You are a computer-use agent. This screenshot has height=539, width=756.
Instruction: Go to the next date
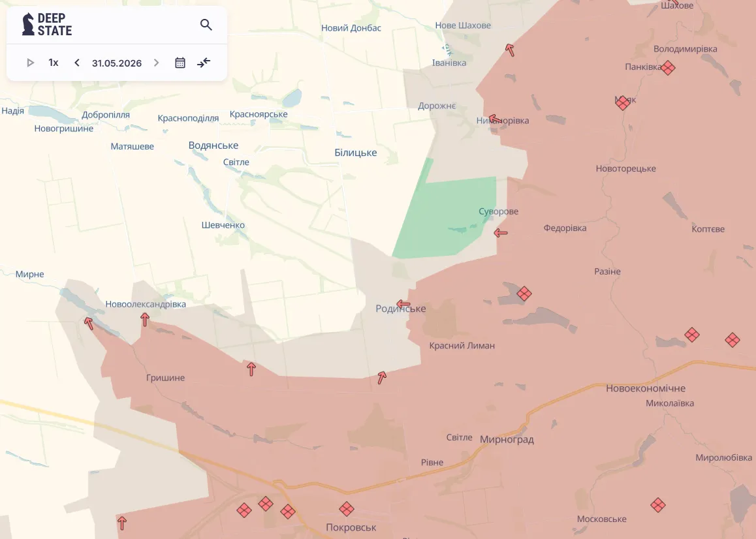pos(156,63)
